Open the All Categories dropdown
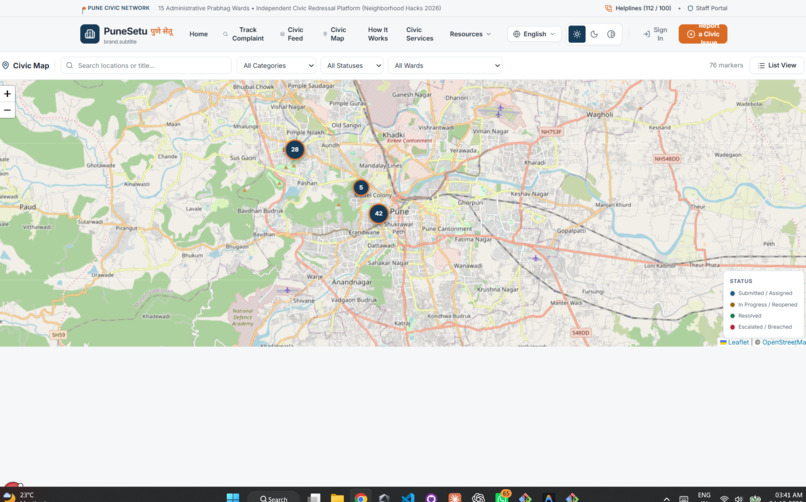 (x=277, y=65)
